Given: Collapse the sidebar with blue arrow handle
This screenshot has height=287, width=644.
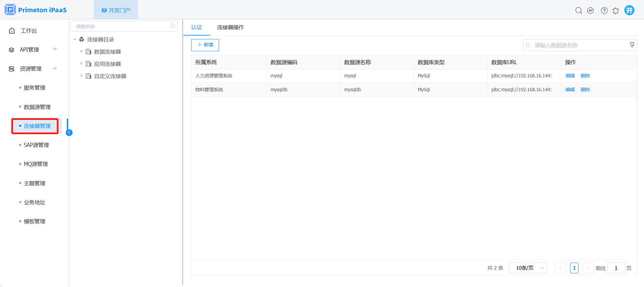Looking at the screenshot, I should click(x=69, y=133).
